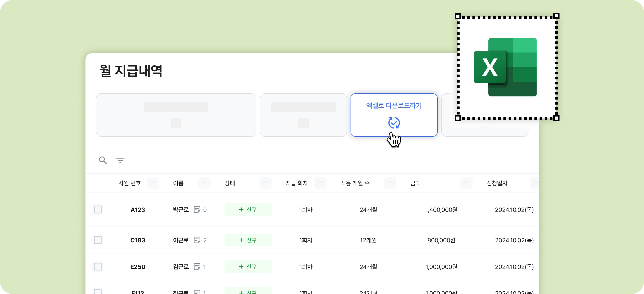
Task: Check the checkbox for row C183
Action: (97, 240)
